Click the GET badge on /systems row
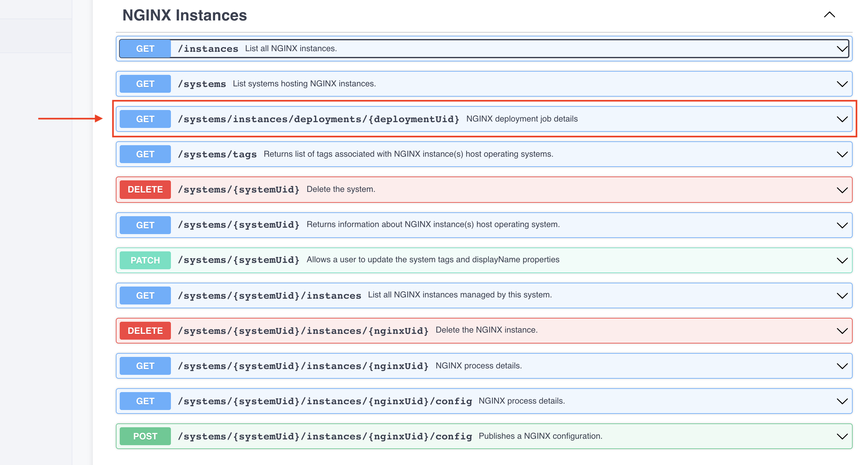This screenshot has width=868, height=465. tap(145, 84)
